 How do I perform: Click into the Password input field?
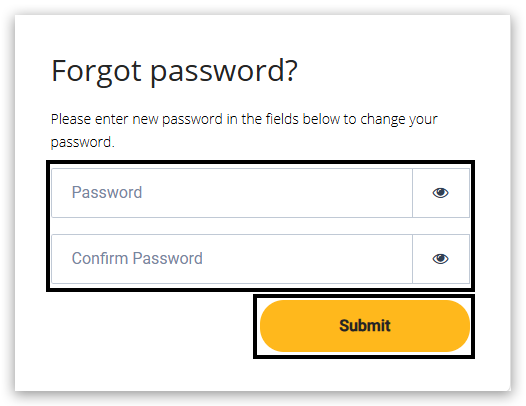(x=232, y=193)
